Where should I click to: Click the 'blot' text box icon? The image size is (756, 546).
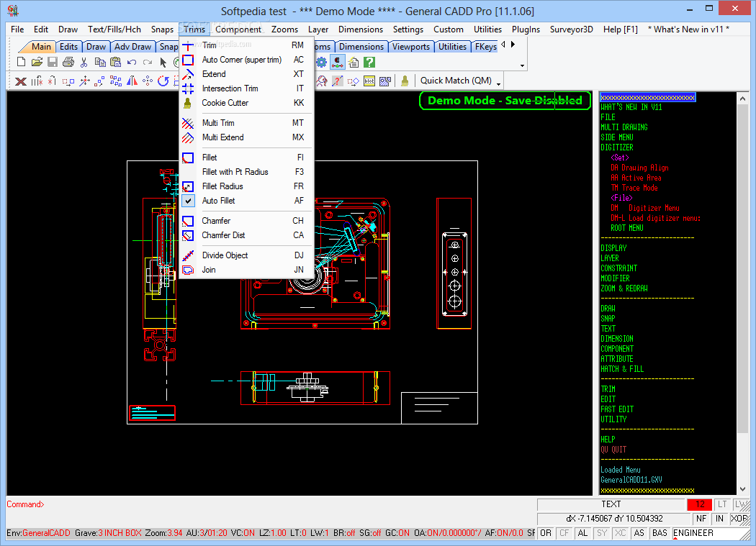click(369, 81)
